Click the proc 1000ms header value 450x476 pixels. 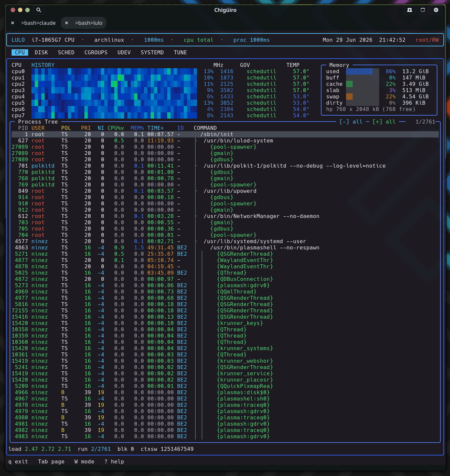coord(252,40)
